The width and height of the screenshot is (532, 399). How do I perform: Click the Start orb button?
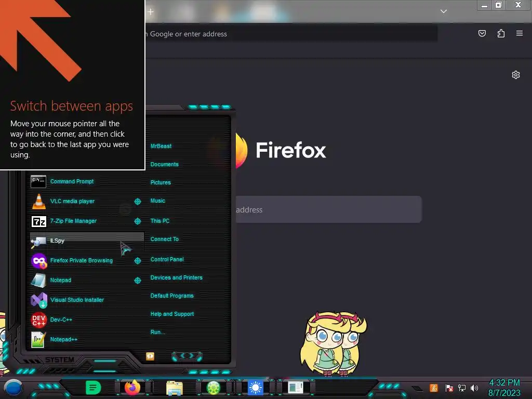(x=14, y=388)
